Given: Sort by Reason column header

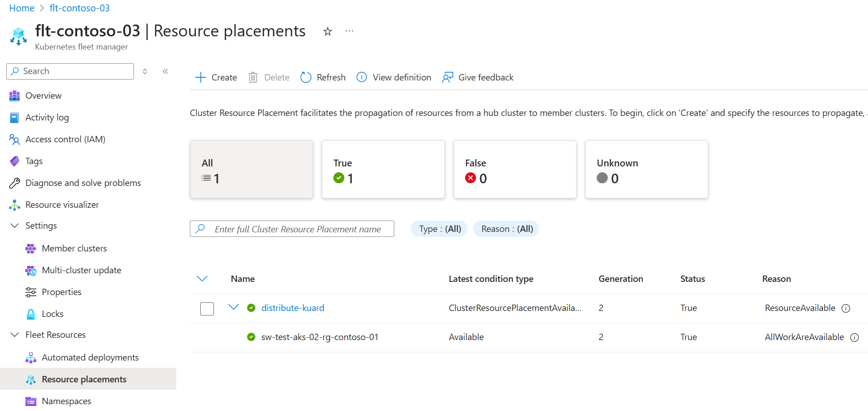Looking at the screenshot, I should pos(776,279).
